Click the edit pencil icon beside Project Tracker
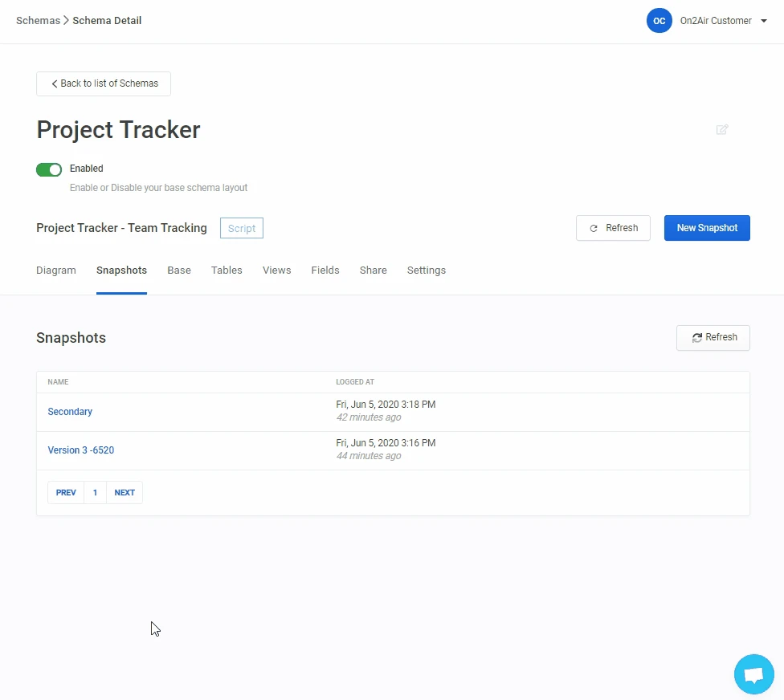This screenshot has width=784, height=700. pyautogui.click(x=722, y=129)
